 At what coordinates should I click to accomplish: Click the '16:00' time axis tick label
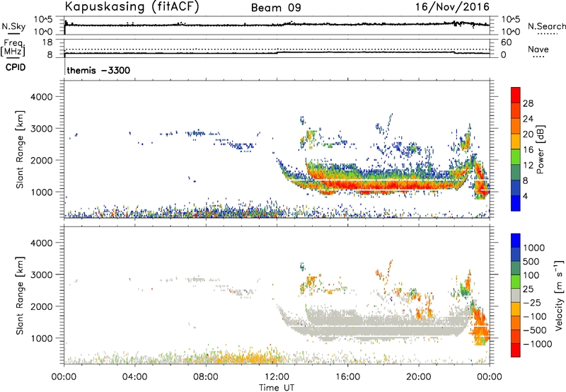click(347, 377)
